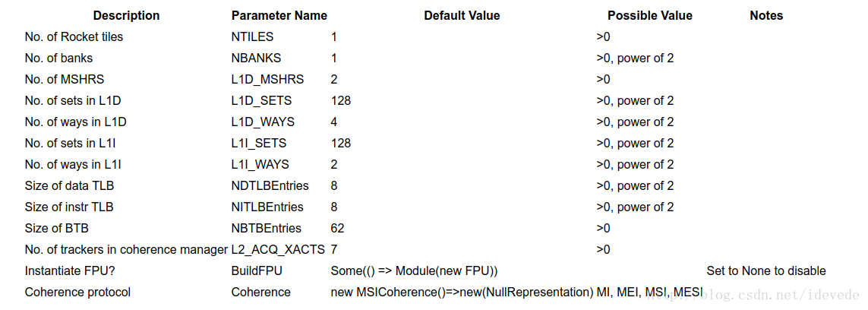Select the L2_ACQ_XACTS parameter name
Screen dimensions: 868x310
[x=278, y=250]
